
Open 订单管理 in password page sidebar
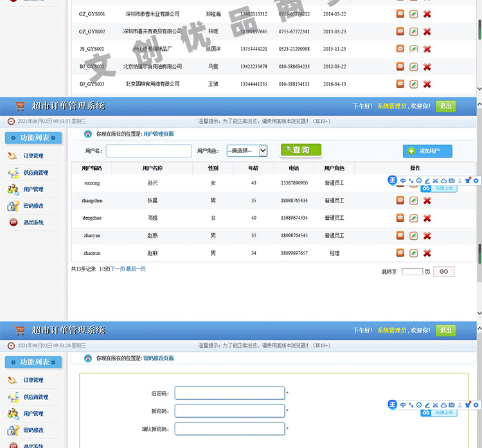pyautogui.click(x=33, y=380)
